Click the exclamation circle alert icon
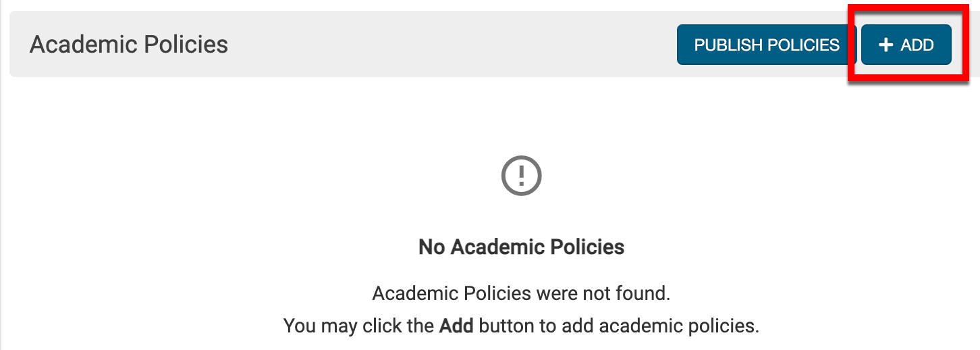The height and width of the screenshot is (350, 980). (521, 176)
